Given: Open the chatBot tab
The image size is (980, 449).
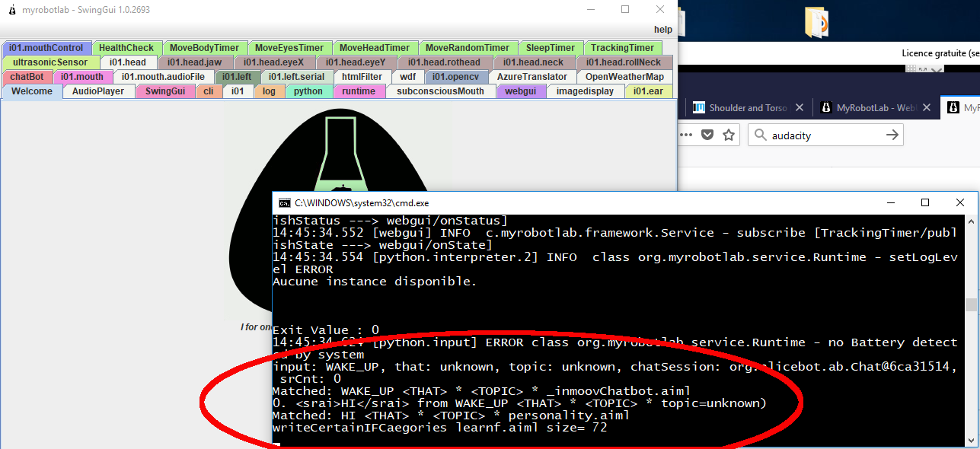Looking at the screenshot, I should click(x=27, y=77).
